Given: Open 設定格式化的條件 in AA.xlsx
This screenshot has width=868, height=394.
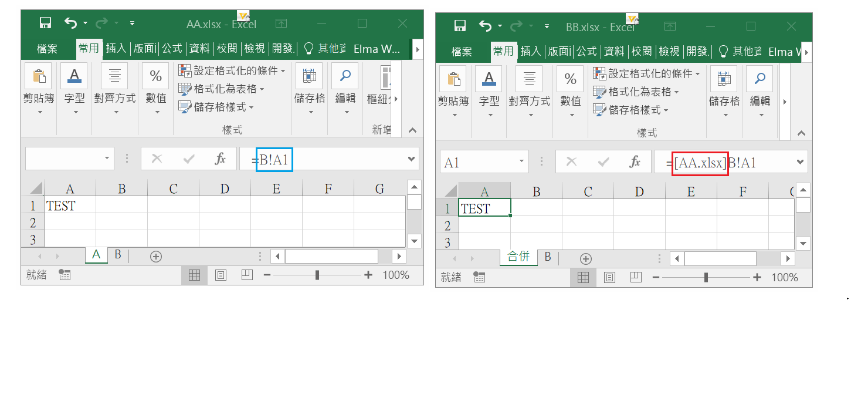Looking at the screenshot, I should point(232,69).
